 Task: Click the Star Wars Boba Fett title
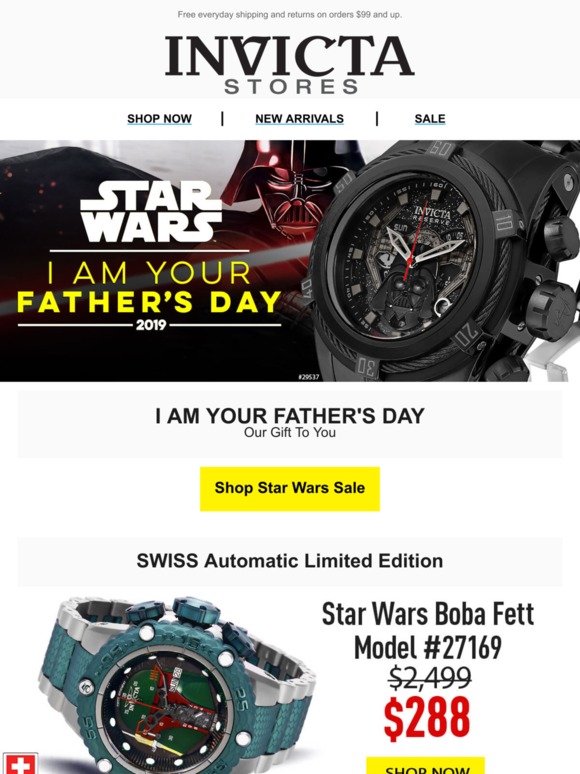tap(428, 614)
